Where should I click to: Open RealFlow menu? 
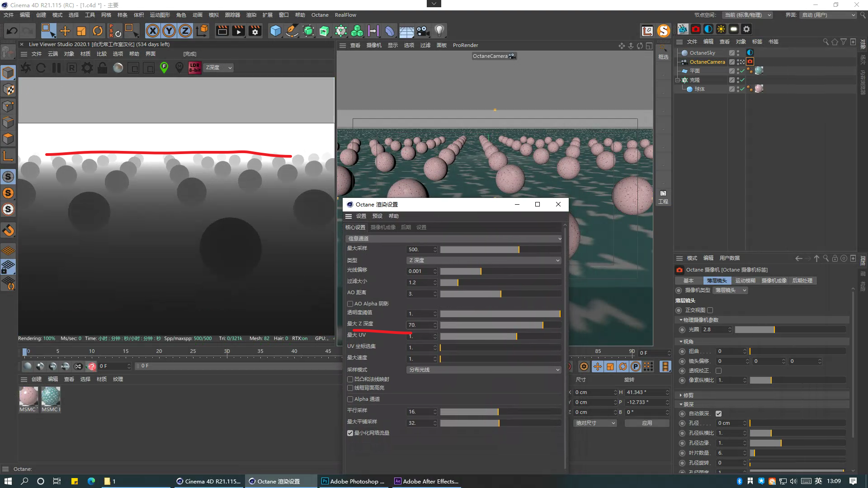pyautogui.click(x=345, y=15)
